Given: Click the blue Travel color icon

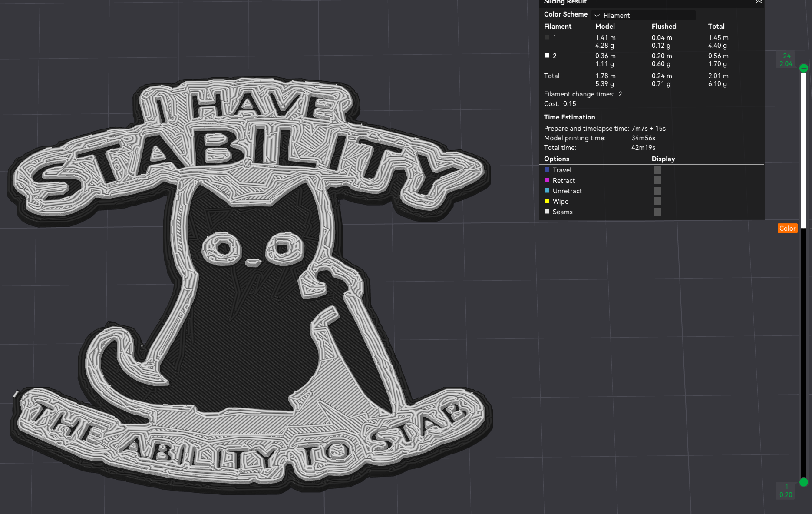Looking at the screenshot, I should click(547, 170).
